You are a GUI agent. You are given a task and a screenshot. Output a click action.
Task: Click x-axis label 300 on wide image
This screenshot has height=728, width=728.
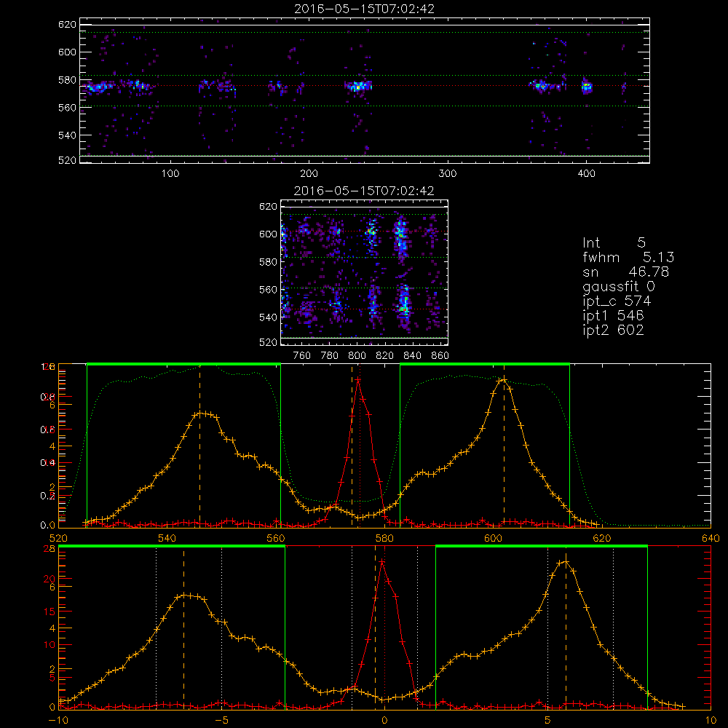(x=448, y=174)
